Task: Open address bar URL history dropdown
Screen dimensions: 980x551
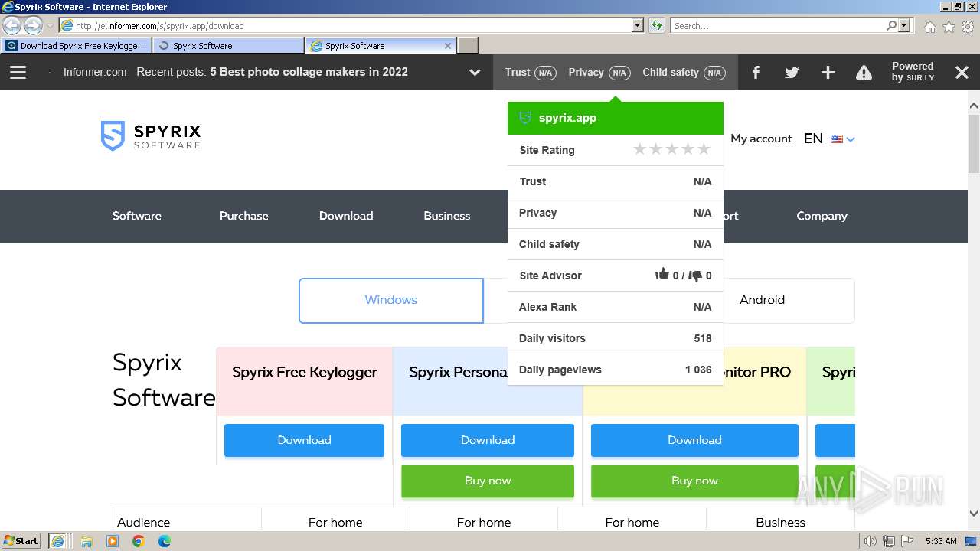Action: (638, 25)
